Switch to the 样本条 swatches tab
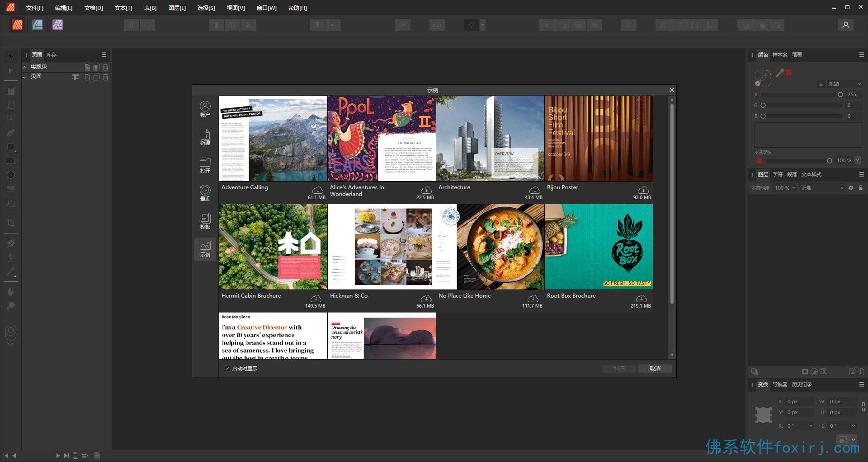 (x=779, y=55)
